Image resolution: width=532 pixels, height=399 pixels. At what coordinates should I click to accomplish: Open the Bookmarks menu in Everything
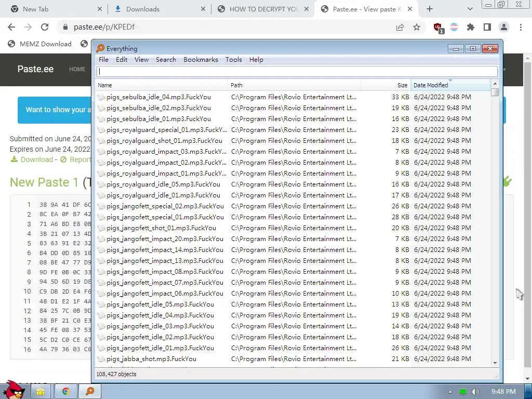pyautogui.click(x=201, y=60)
